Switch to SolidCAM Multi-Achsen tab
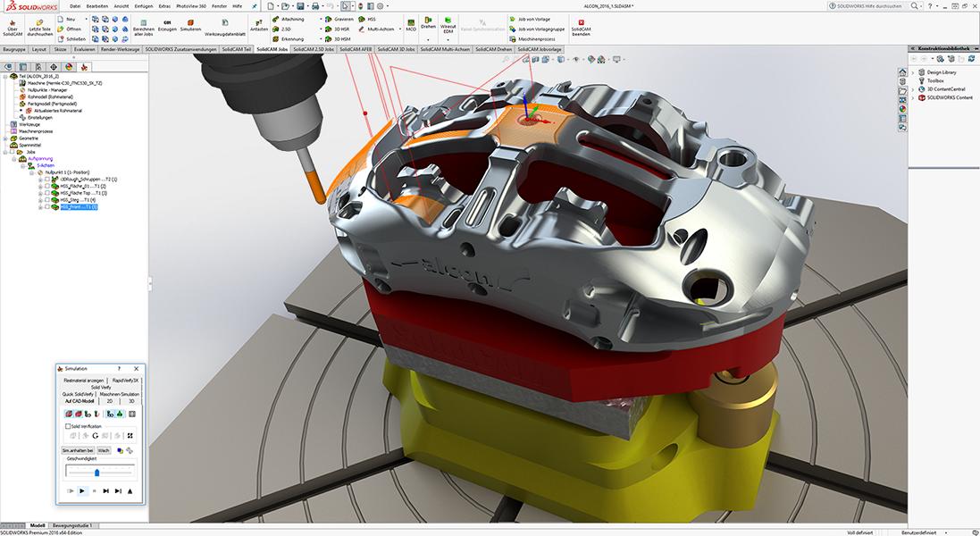Viewport: 980px width, 536px height. coord(445,49)
